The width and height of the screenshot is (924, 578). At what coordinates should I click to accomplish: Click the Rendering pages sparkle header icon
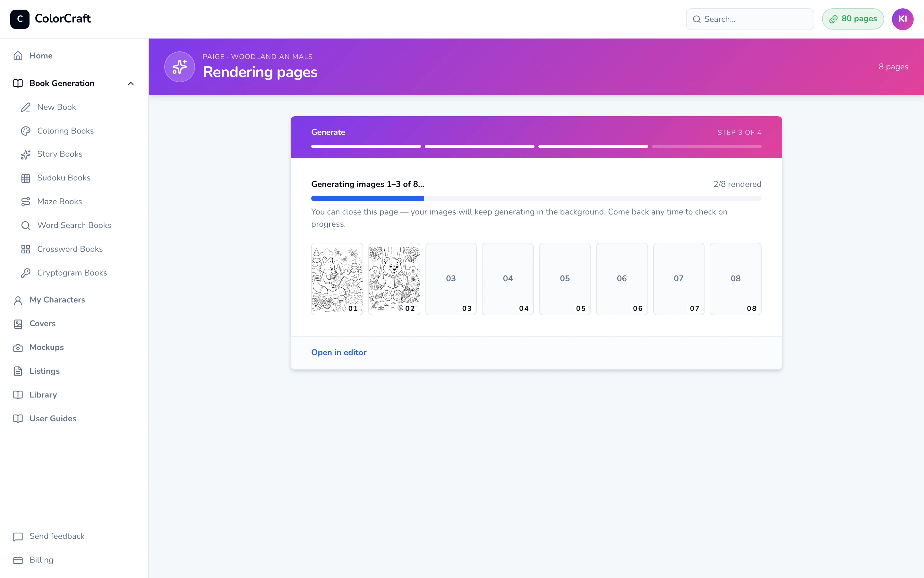(x=179, y=67)
